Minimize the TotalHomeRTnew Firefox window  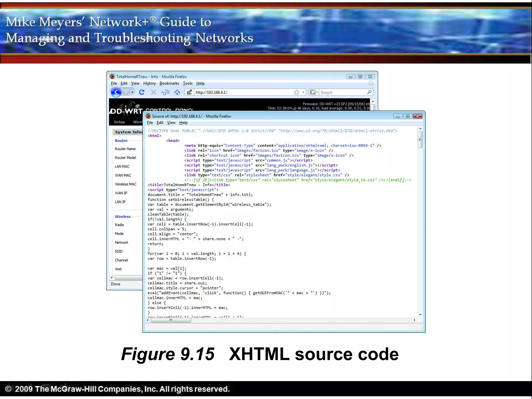(x=350, y=77)
